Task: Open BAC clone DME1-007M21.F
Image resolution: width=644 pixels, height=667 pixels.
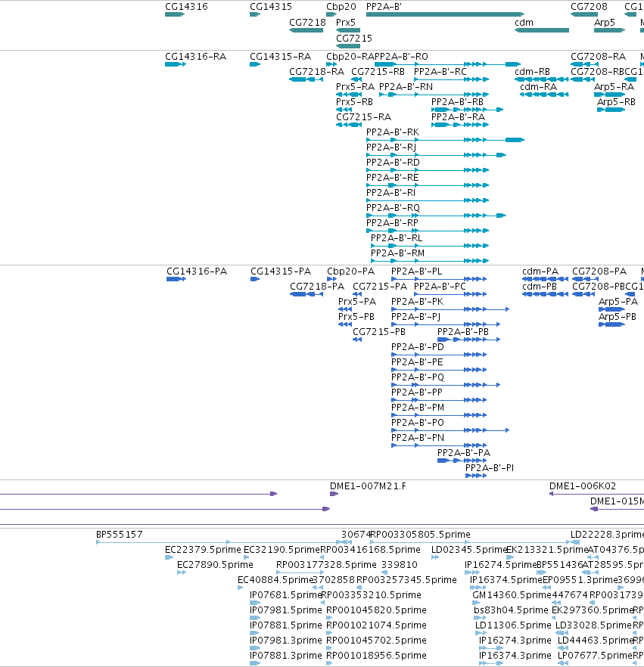Action: pos(369,486)
